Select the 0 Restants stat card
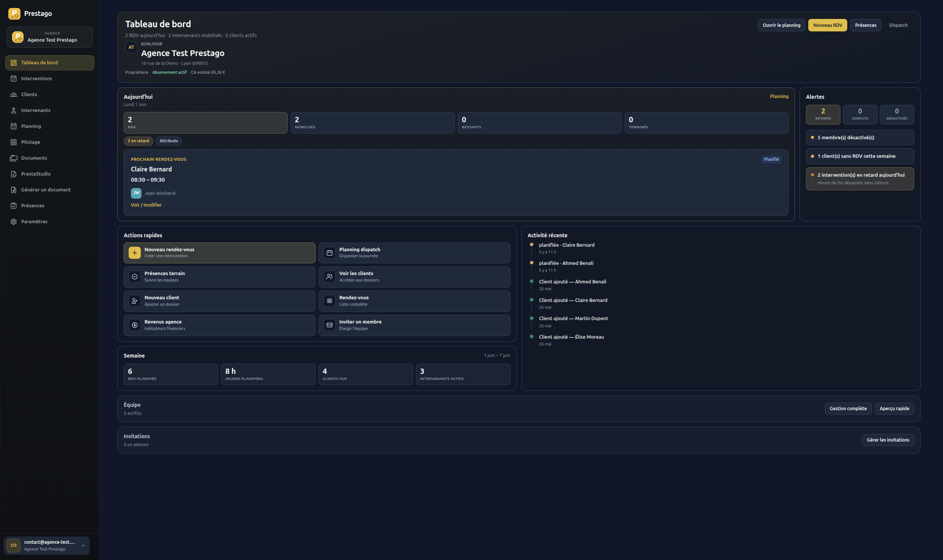 pos(540,123)
